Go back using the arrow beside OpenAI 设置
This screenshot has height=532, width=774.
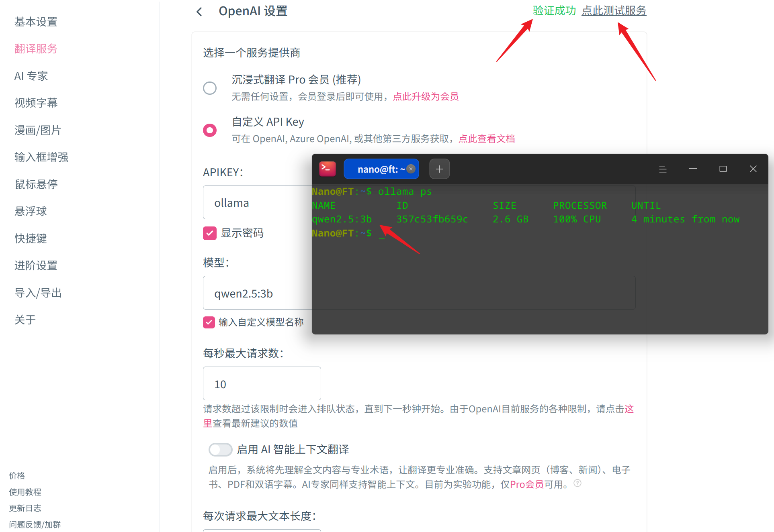199,12
